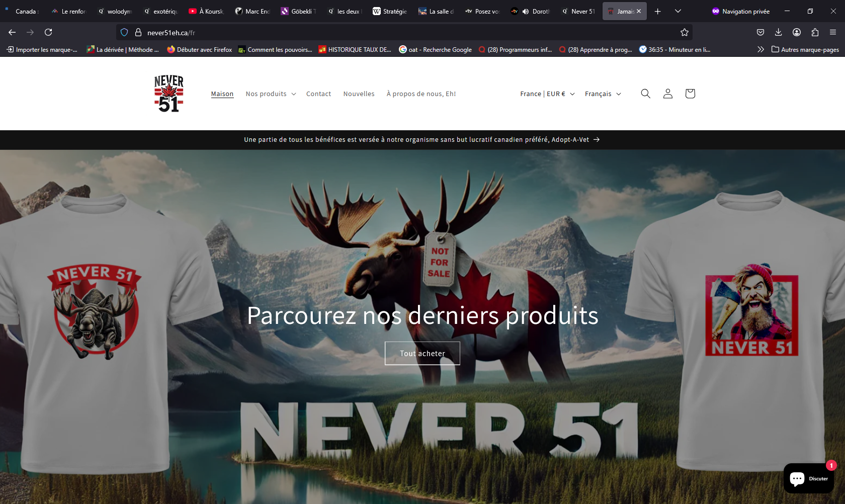This screenshot has height=504, width=845.
Task: Open the La dérivée | Méthode bookmark
Action: coord(123,49)
